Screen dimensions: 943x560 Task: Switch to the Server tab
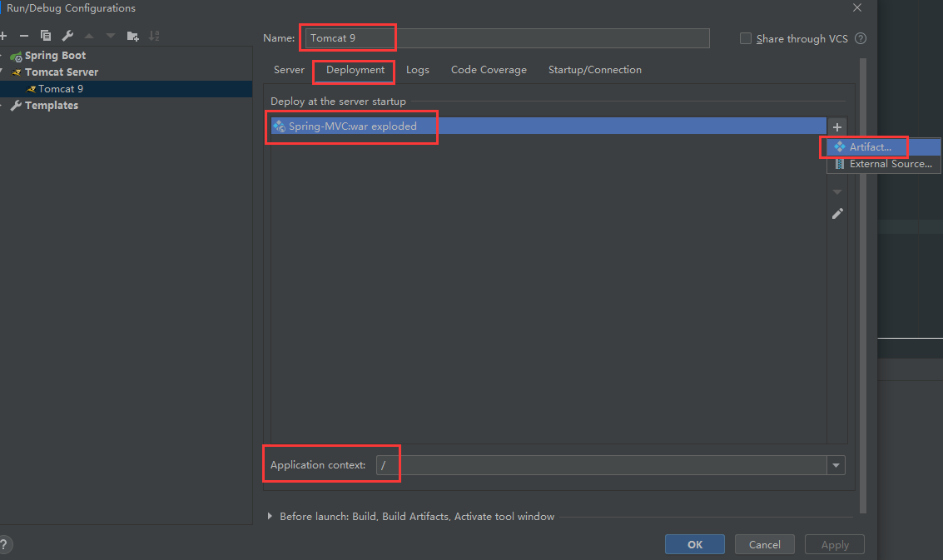point(289,70)
